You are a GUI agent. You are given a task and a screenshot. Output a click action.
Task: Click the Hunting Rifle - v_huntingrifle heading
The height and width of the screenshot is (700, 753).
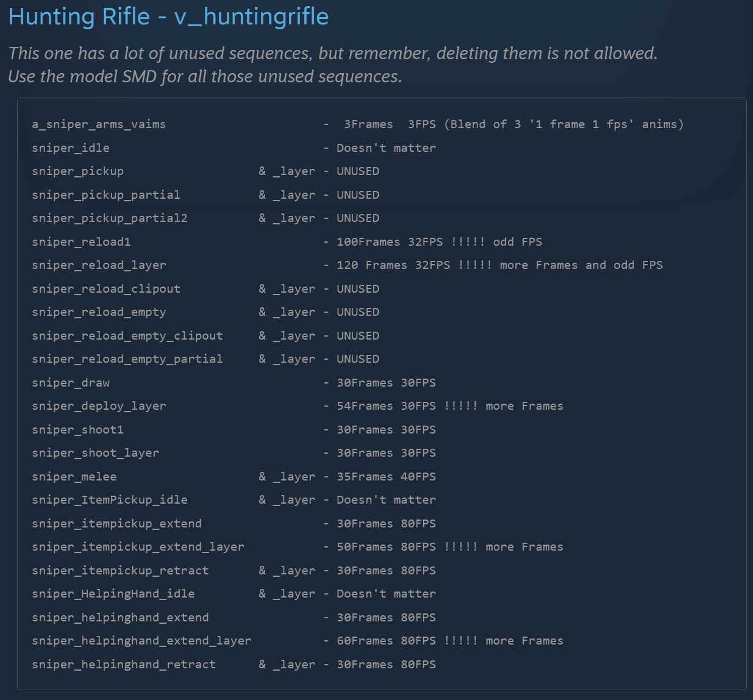click(x=168, y=16)
